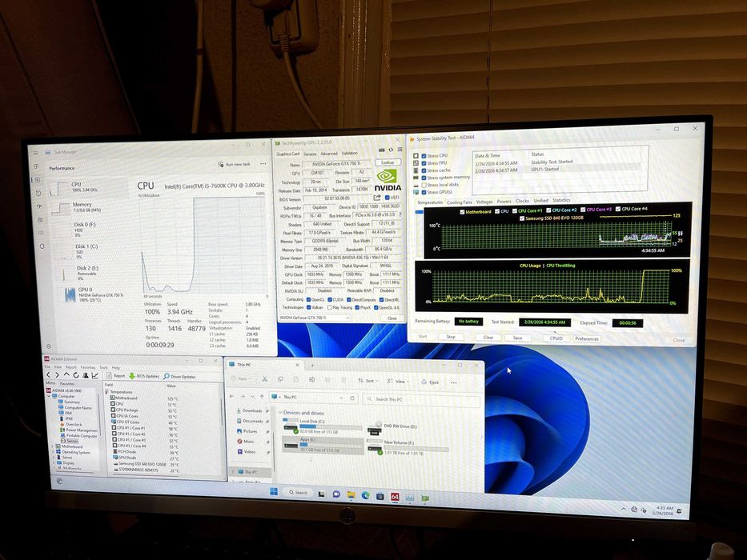Open Task Manager settings gear
Image resolution: width=747 pixels, height=560 pixels.
click(49, 346)
